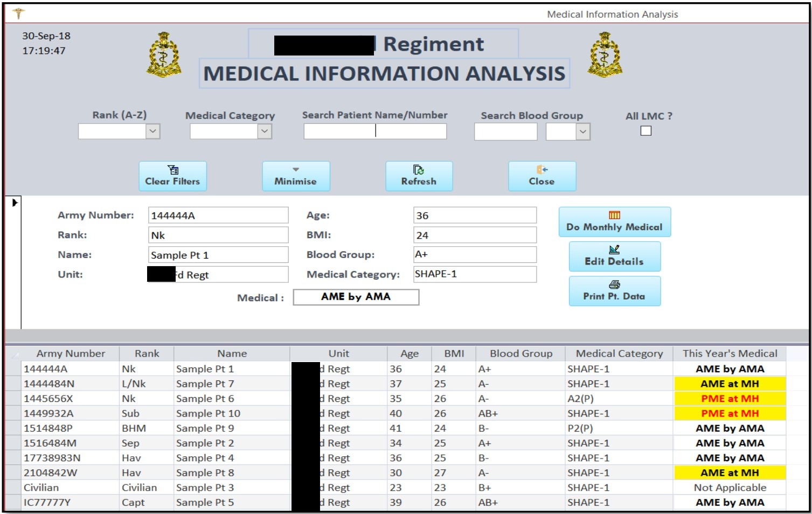Sort by the Army Number column header
Viewport: 812px width, 514px height.
click(71, 353)
